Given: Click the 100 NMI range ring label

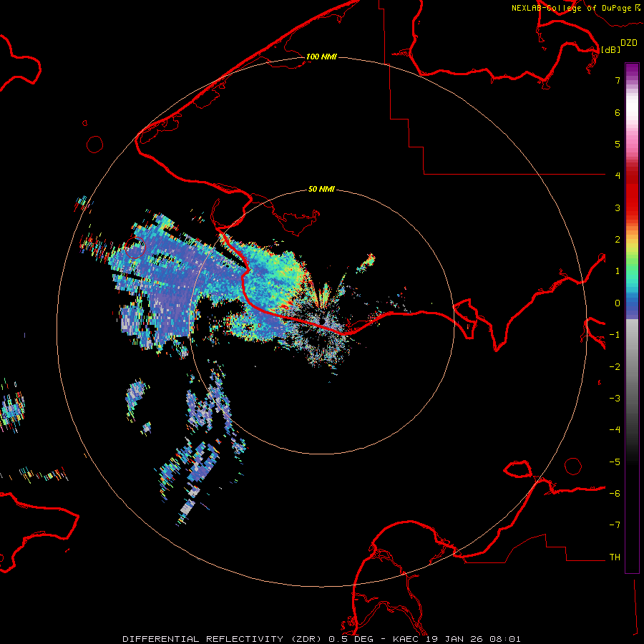Looking at the screenshot, I should click(321, 57).
